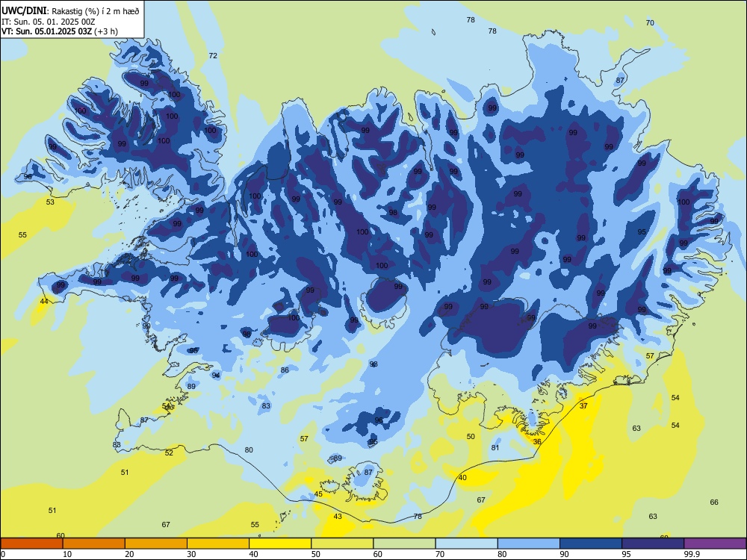747x560 pixels.
Task: Click the map value '36' near the south coast
Action: (537, 441)
